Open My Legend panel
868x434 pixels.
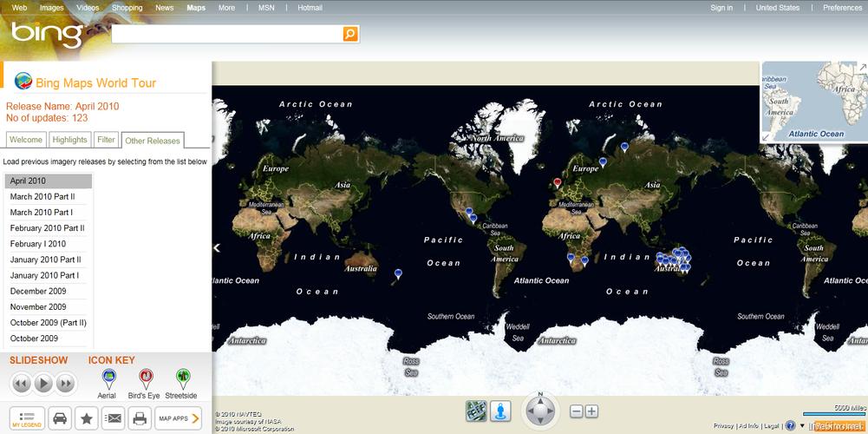pyautogui.click(x=27, y=418)
